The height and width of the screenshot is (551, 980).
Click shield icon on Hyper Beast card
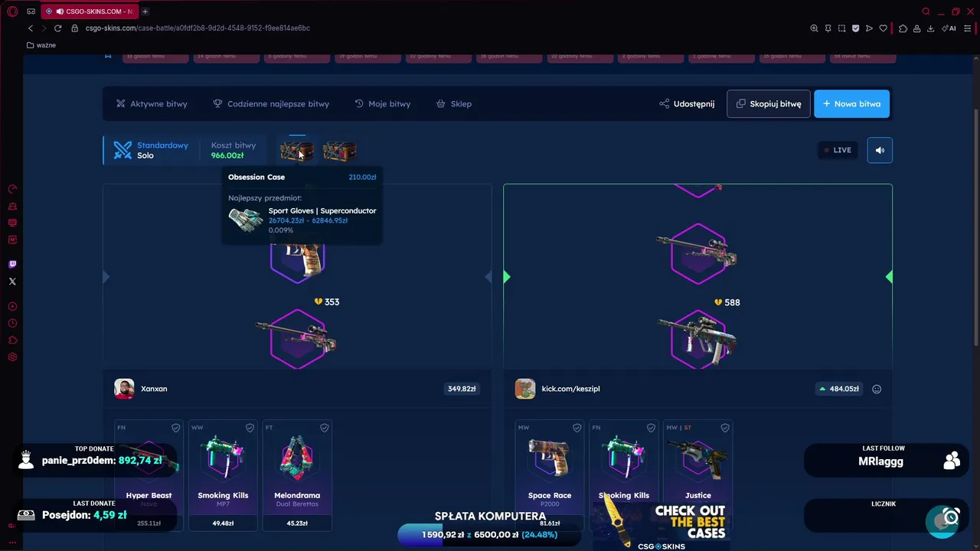175,428
